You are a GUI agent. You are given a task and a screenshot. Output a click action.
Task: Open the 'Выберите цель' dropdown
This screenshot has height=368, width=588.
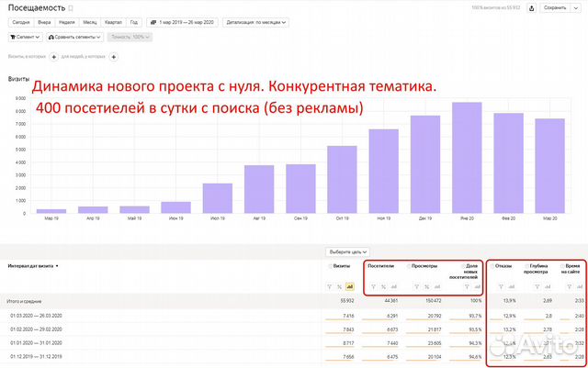coord(347,252)
